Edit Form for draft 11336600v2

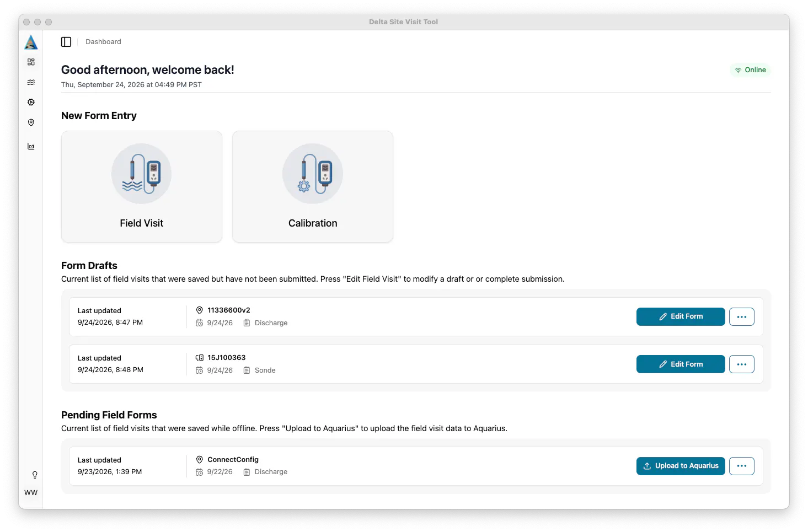(x=681, y=316)
